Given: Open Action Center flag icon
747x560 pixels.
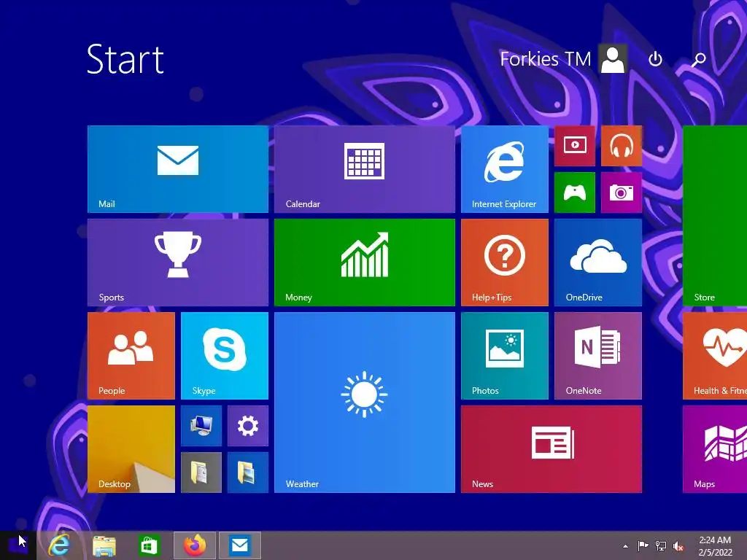Looking at the screenshot, I should [643, 545].
